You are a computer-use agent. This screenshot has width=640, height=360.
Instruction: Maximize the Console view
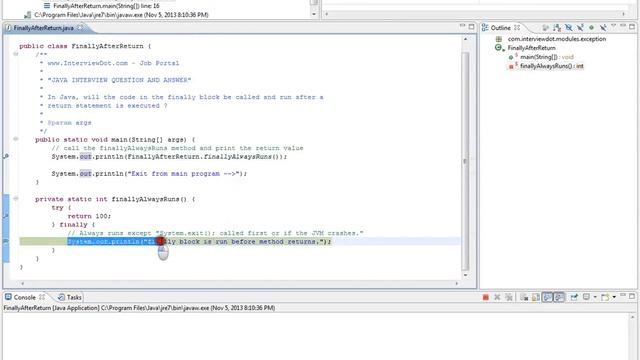[x=632, y=296]
